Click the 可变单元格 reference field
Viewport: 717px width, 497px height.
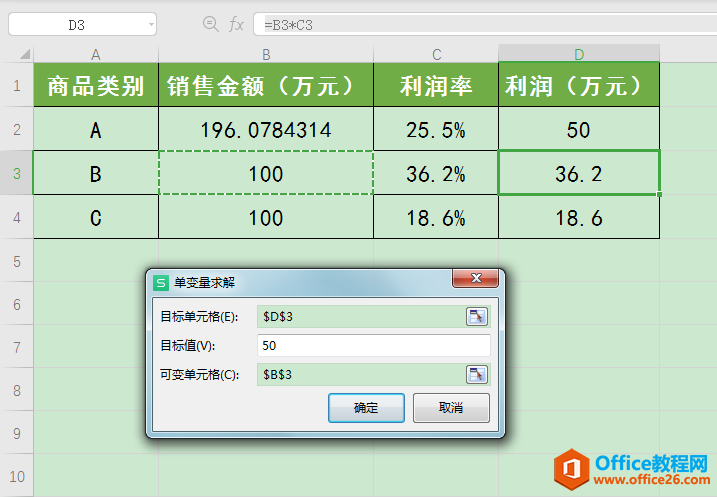(360, 374)
